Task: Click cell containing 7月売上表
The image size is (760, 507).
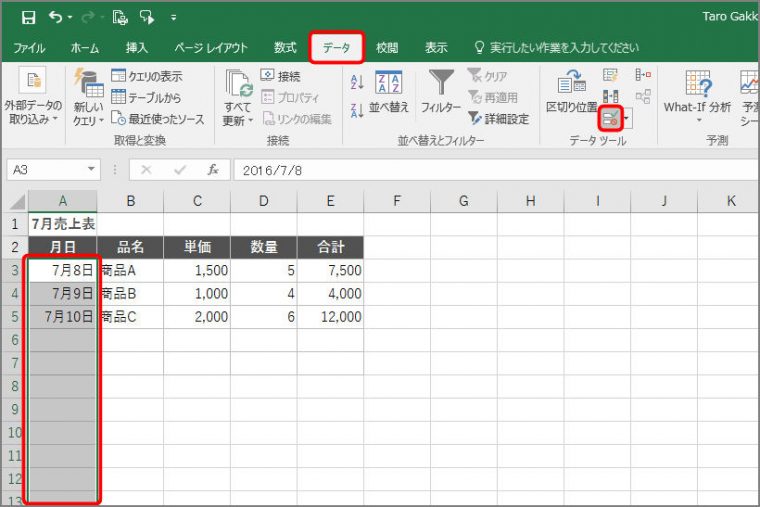Action: pyautogui.click(x=63, y=224)
